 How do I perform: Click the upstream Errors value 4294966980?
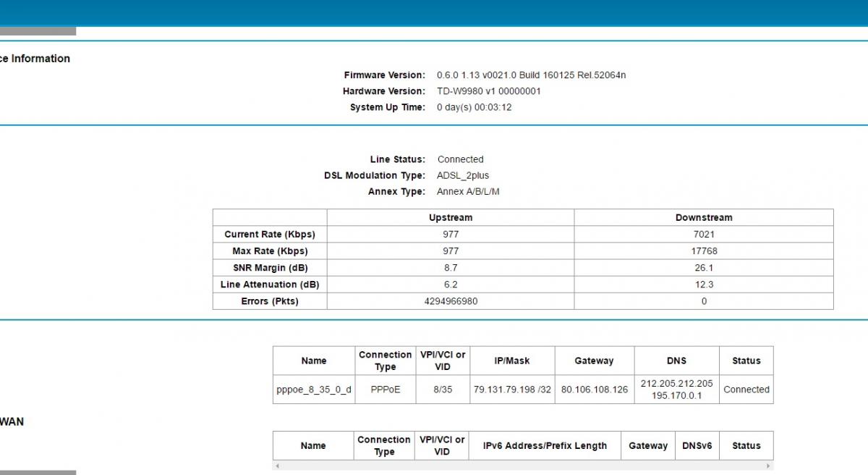point(450,301)
